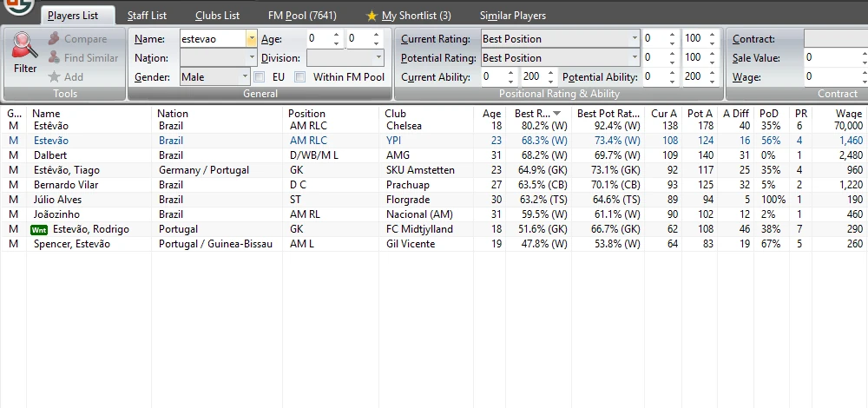Sort by the Wage column header
The height and width of the screenshot is (408, 868).
(x=848, y=114)
